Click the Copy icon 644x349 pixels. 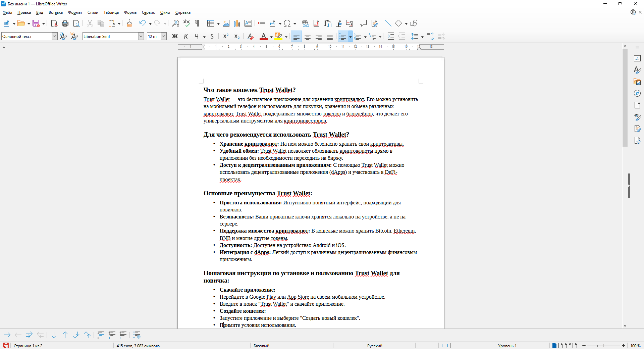[x=101, y=23]
